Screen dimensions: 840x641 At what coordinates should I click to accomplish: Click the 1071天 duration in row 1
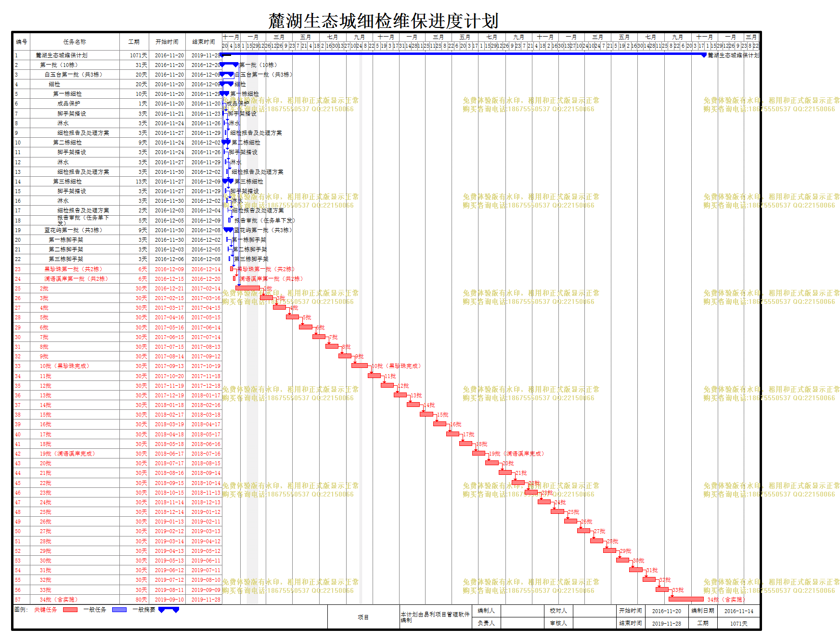point(138,55)
